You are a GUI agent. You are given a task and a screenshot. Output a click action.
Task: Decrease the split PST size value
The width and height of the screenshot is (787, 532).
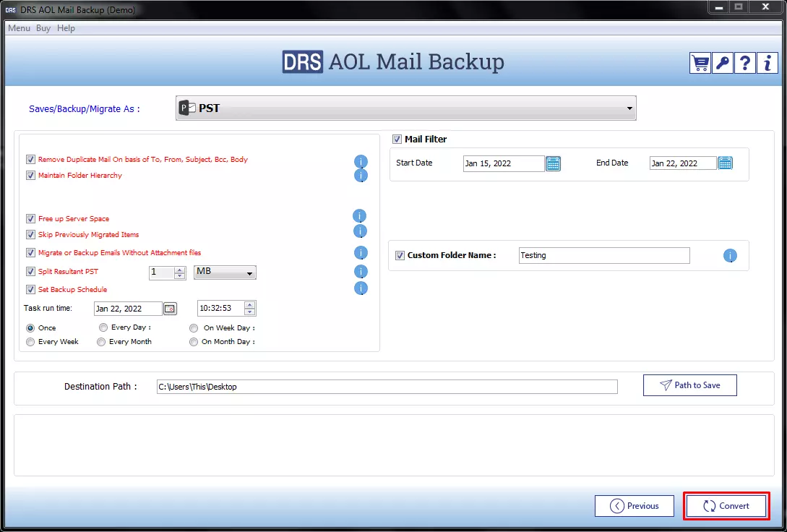[180, 275]
